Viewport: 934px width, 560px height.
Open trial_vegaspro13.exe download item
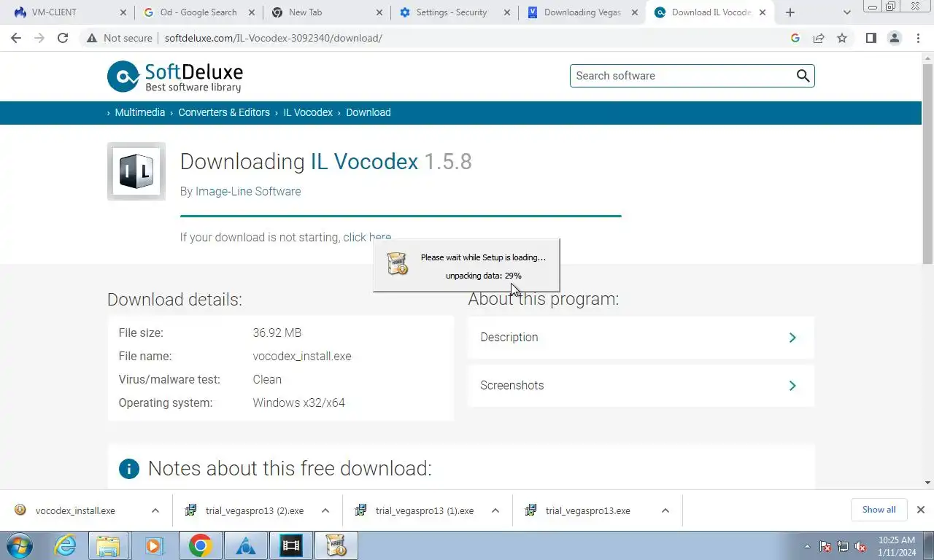tap(588, 510)
